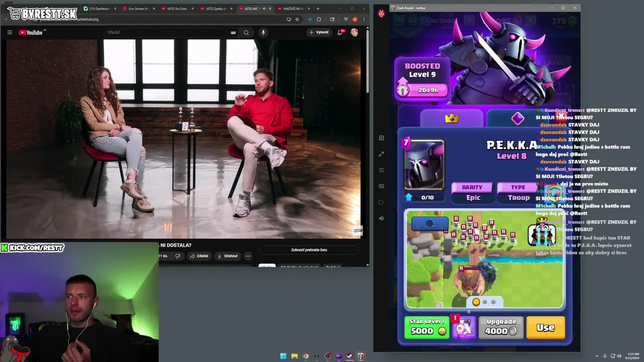This screenshot has height=362, width=644.
Task: Go to the YouTube home logo
Action: (31, 33)
